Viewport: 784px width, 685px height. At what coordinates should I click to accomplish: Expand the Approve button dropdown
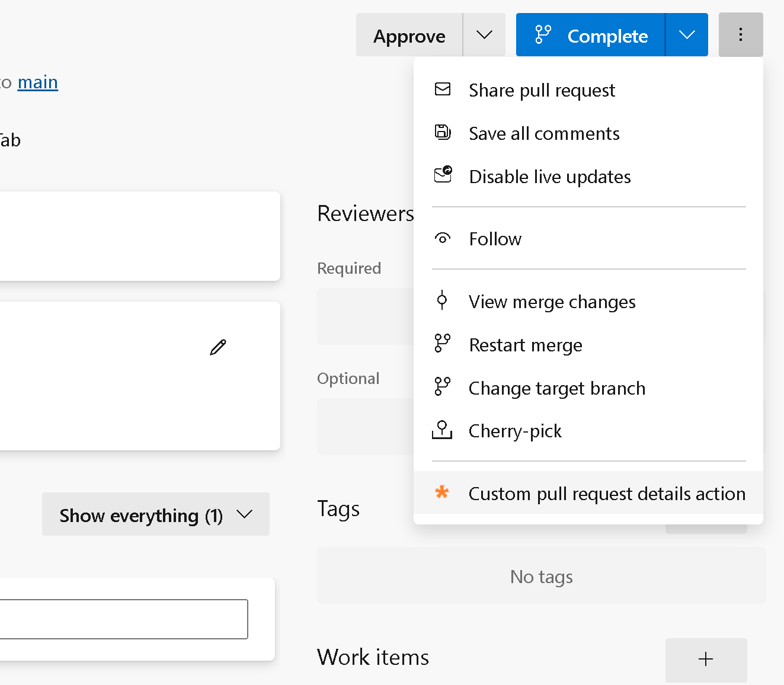coord(484,34)
